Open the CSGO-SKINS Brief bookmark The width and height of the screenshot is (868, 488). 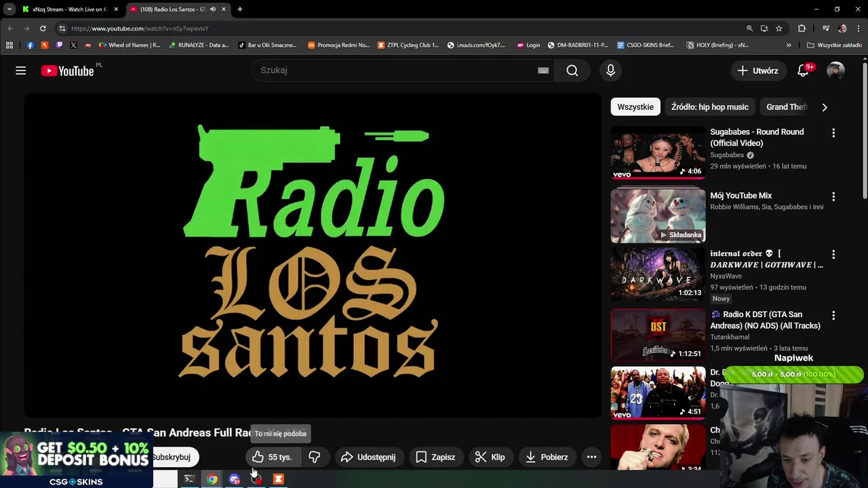click(x=646, y=45)
